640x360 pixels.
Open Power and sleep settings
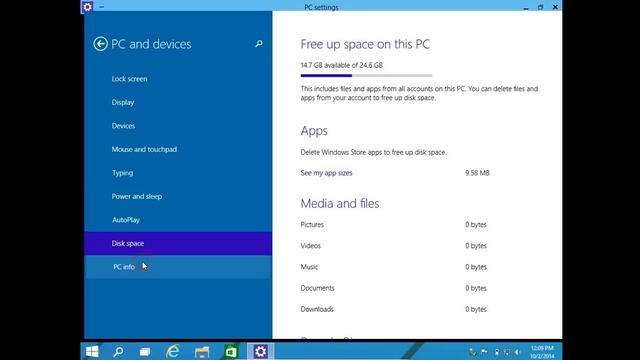point(178,196)
